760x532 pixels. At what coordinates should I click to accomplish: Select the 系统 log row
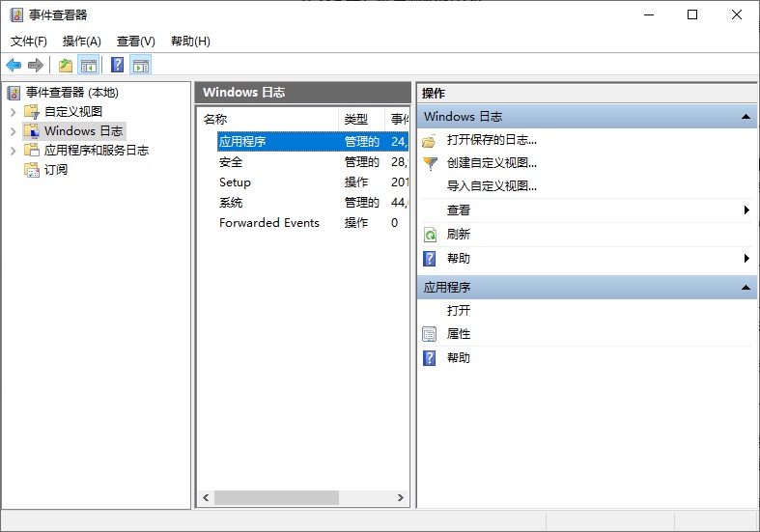313,203
